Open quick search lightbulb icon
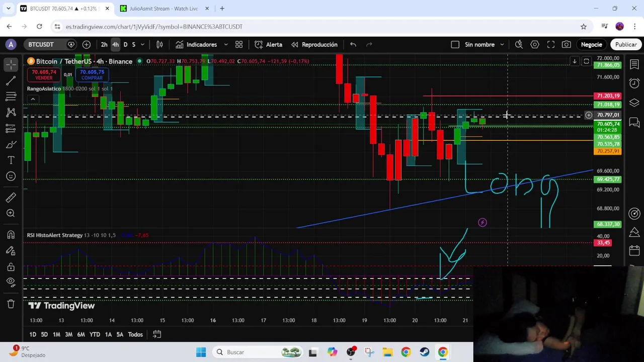644x362 pixels. tap(519, 45)
